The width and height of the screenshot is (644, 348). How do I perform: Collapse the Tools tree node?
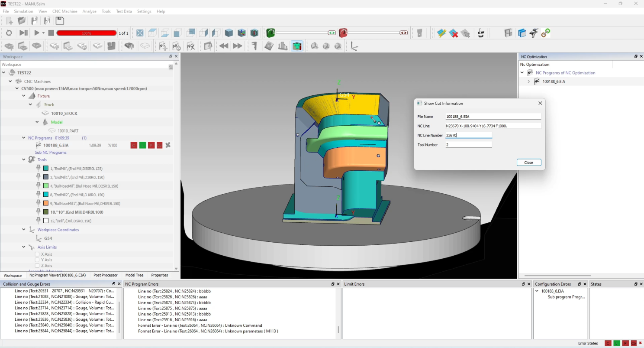[24, 159]
